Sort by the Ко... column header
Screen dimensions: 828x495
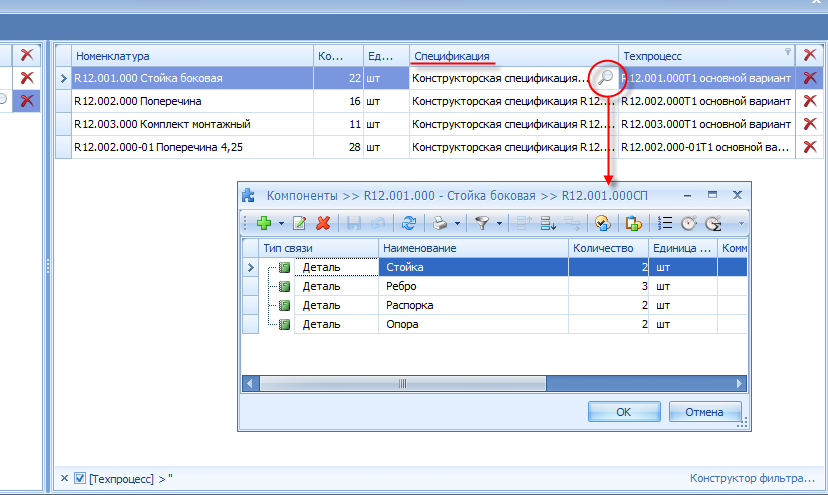[x=338, y=56]
